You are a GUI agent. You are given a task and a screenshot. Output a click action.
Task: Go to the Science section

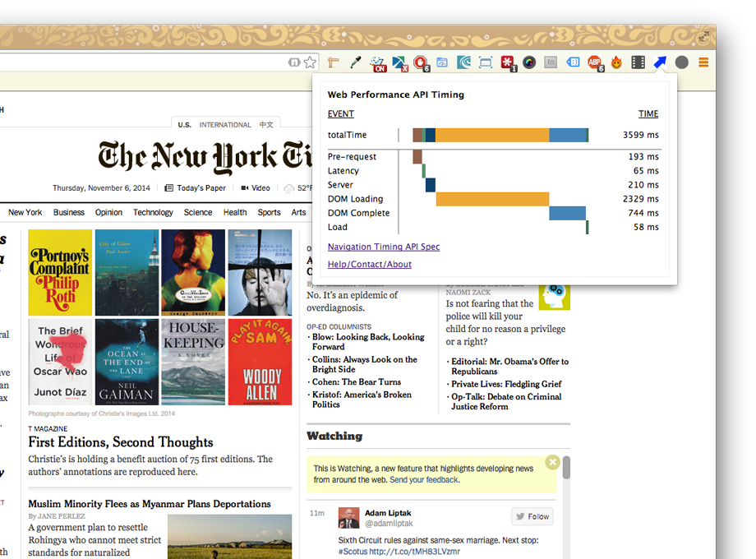click(x=198, y=212)
